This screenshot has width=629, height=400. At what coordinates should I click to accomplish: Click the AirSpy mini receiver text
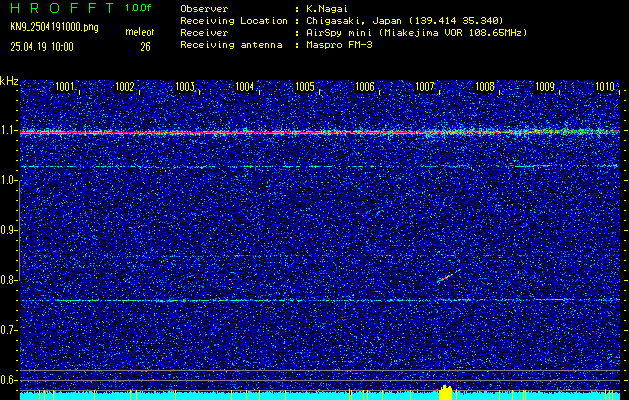416,33
